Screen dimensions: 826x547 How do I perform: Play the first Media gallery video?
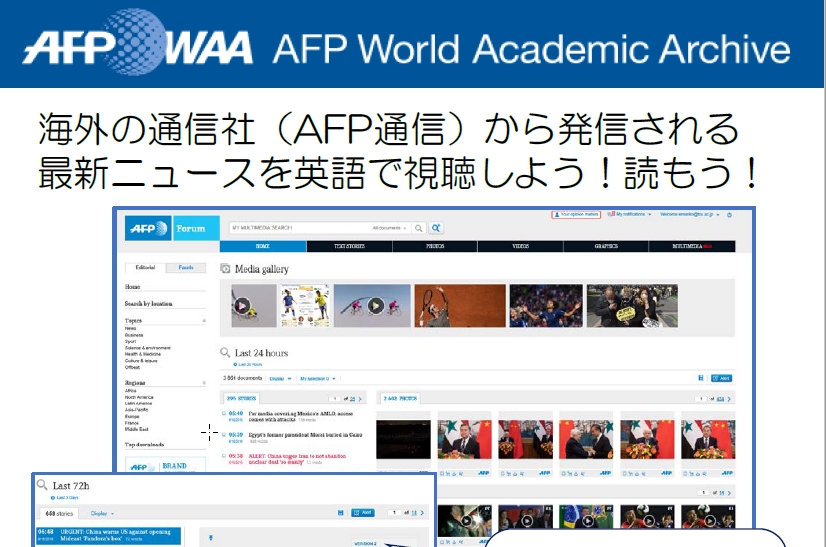pyautogui.click(x=242, y=306)
